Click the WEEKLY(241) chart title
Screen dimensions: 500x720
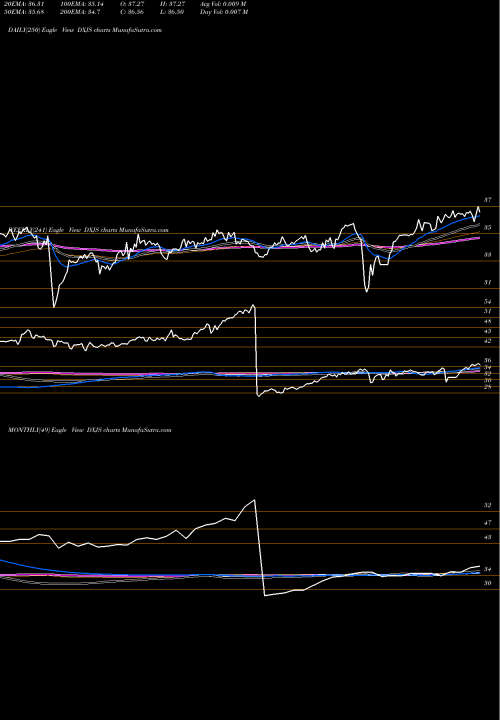pos(88,230)
